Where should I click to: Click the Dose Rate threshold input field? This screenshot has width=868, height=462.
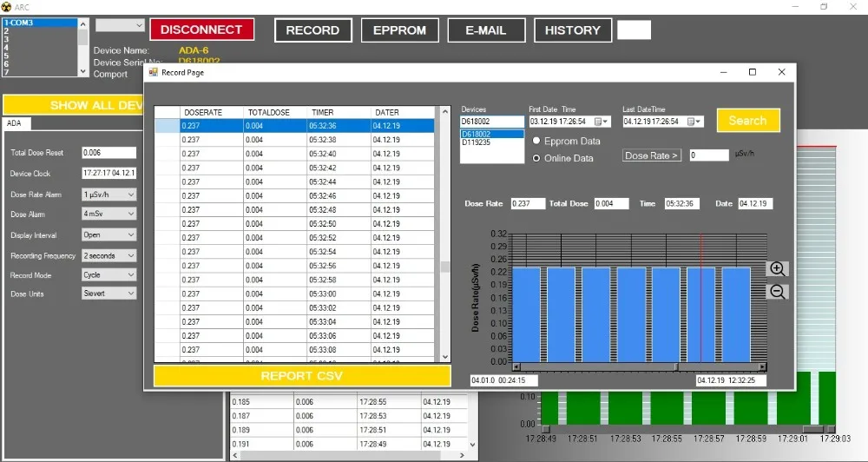click(x=708, y=155)
